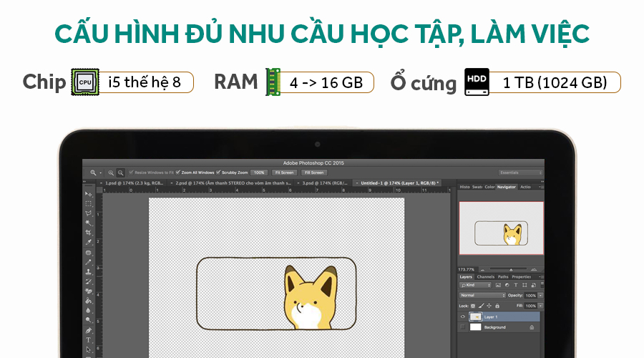Select the Move tool
Screen dimensions: 644x358
[x=89, y=194]
